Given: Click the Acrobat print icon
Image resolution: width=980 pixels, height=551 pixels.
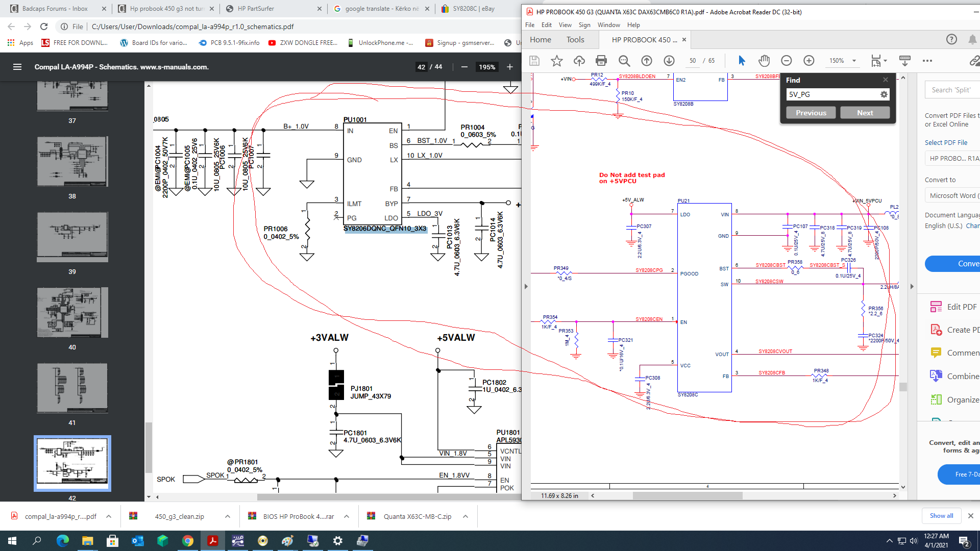Looking at the screenshot, I should click(x=601, y=61).
